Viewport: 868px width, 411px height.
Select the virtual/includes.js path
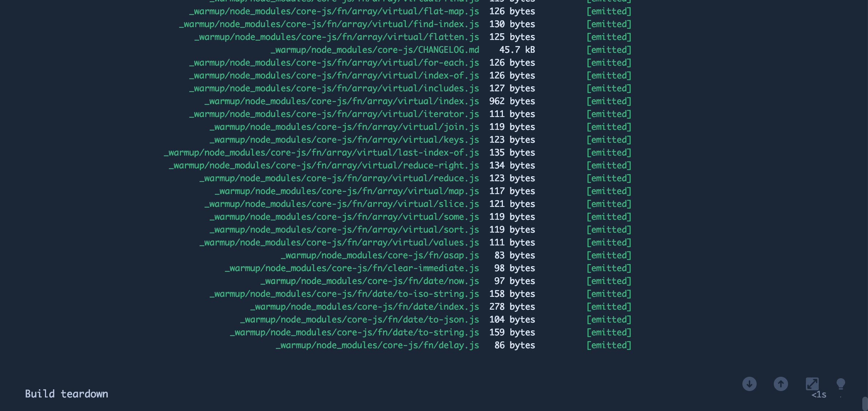[x=334, y=88]
